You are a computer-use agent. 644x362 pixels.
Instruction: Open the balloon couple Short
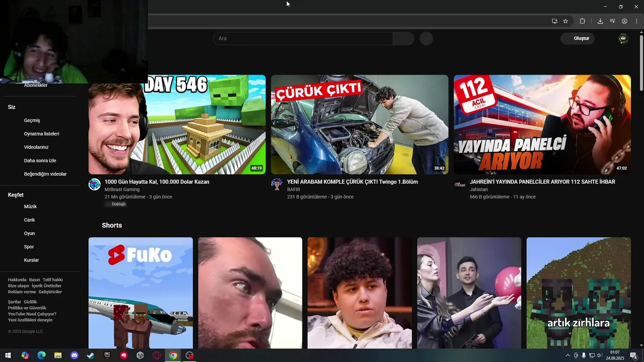click(x=469, y=293)
